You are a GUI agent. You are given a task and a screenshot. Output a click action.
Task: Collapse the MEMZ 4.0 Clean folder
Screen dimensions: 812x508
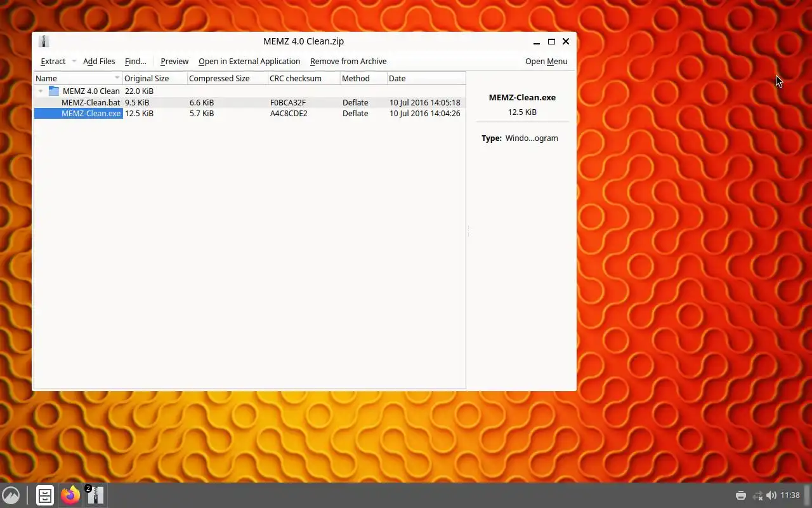coord(41,91)
